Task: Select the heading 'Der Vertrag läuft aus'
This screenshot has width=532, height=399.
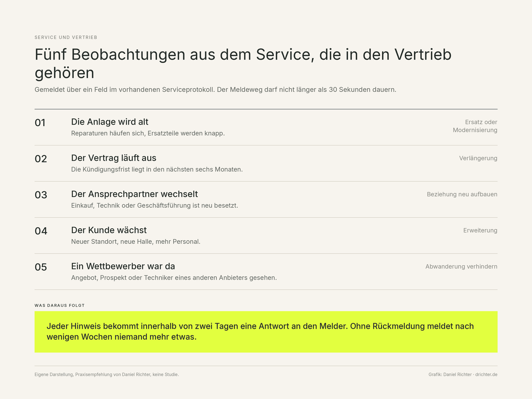Action: tap(114, 158)
